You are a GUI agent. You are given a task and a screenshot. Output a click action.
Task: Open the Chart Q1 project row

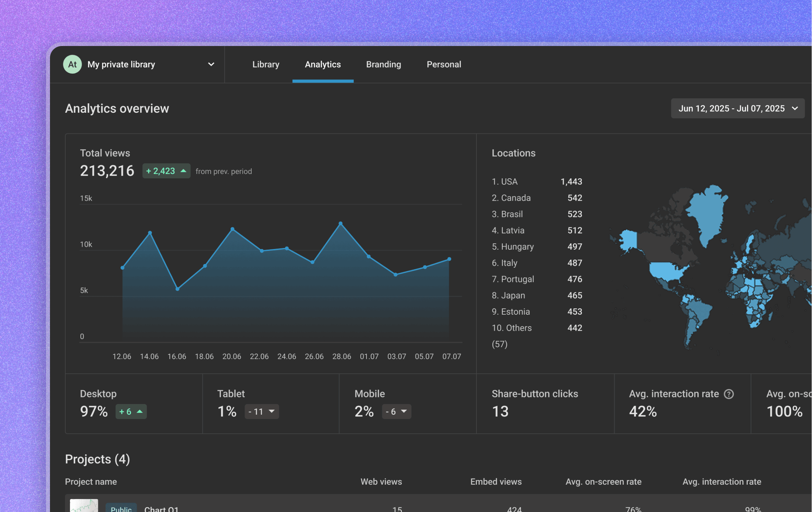point(438,504)
